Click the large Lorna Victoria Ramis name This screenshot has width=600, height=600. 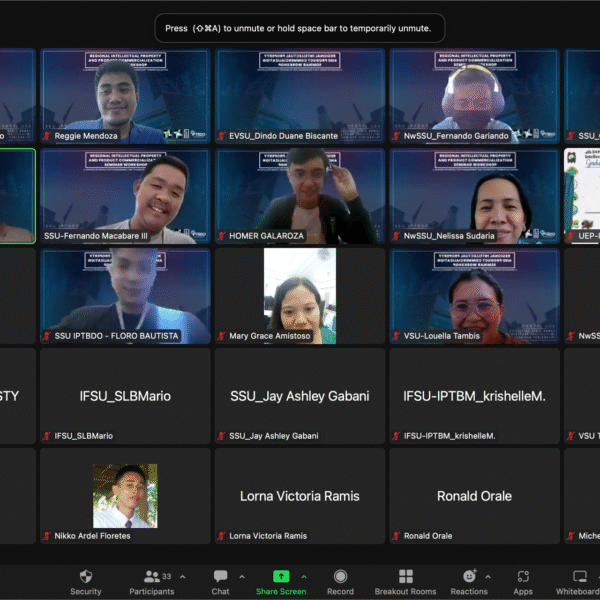pos(300,496)
